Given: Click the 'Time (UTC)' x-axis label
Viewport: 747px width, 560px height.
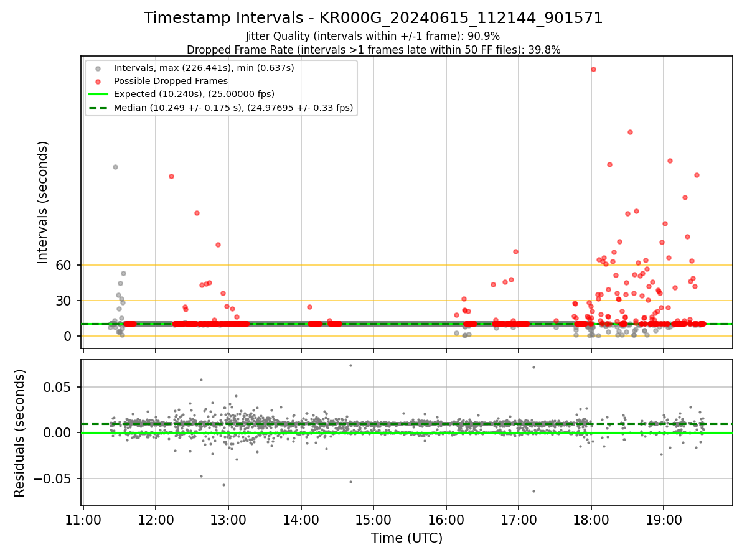Looking at the screenshot, I should (407, 538).
